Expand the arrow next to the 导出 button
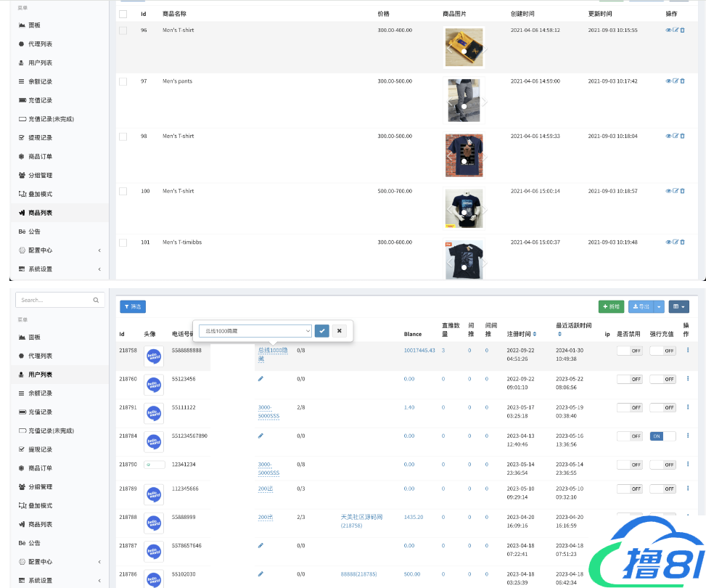This screenshot has width=706, height=588. tap(660, 307)
